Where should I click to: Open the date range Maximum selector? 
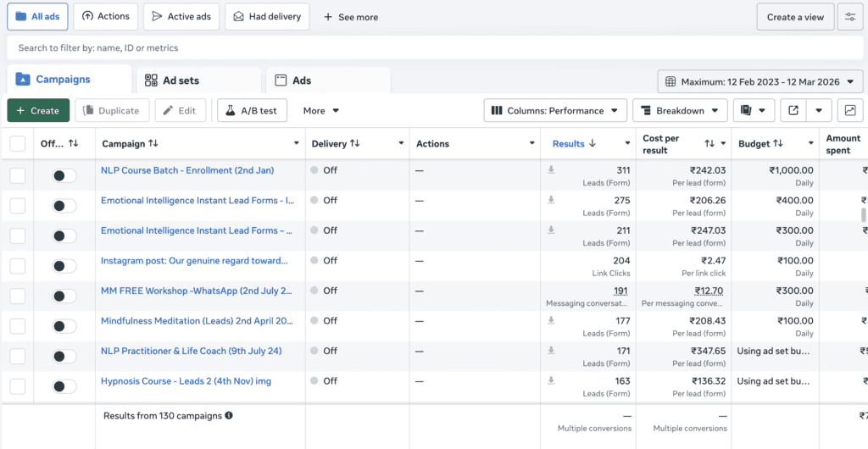click(x=760, y=81)
